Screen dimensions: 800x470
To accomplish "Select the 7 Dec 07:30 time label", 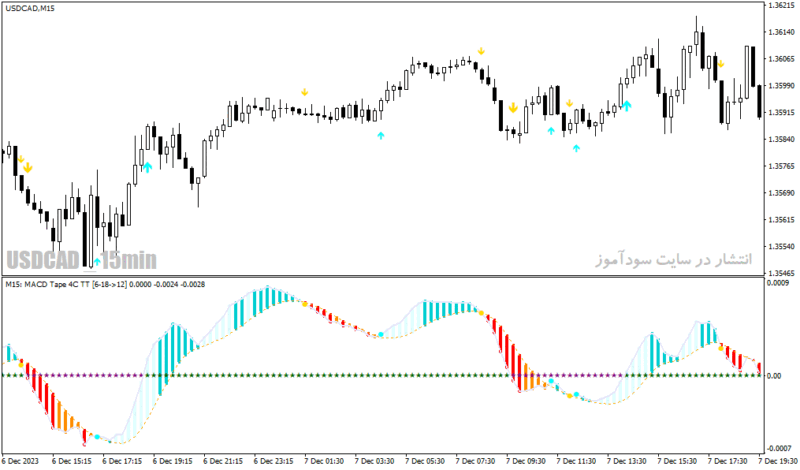I will point(476,461).
